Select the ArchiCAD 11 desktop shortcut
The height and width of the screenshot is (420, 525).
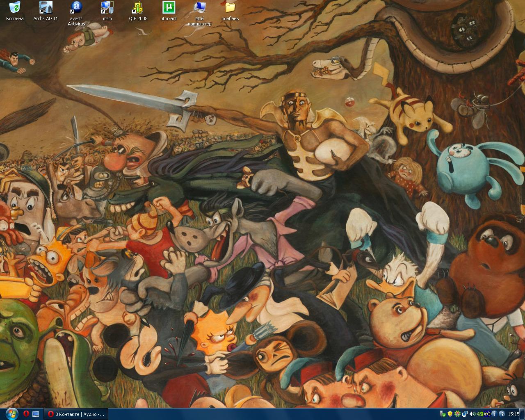(x=46, y=11)
